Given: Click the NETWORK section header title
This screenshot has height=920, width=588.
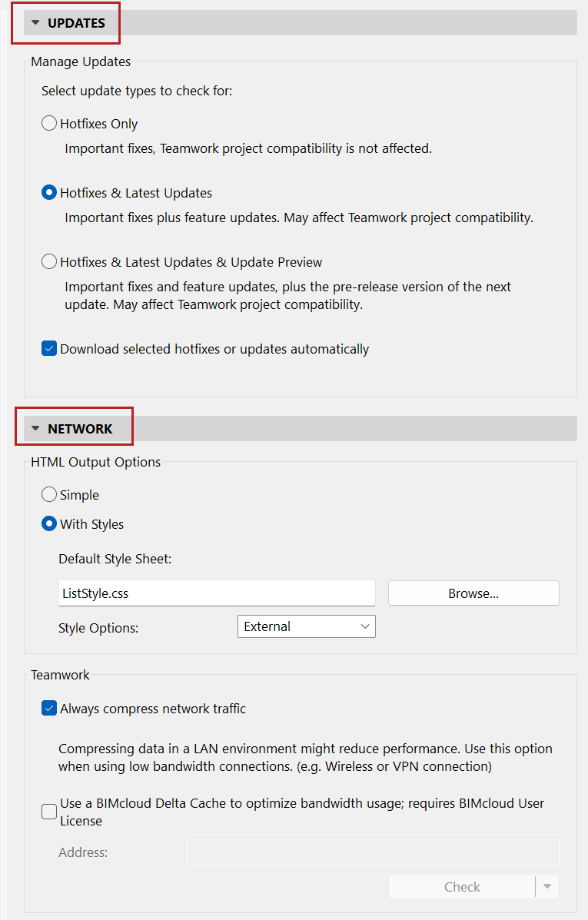Looking at the screenshot, I should pyautogui.click(x=80, y=429).
